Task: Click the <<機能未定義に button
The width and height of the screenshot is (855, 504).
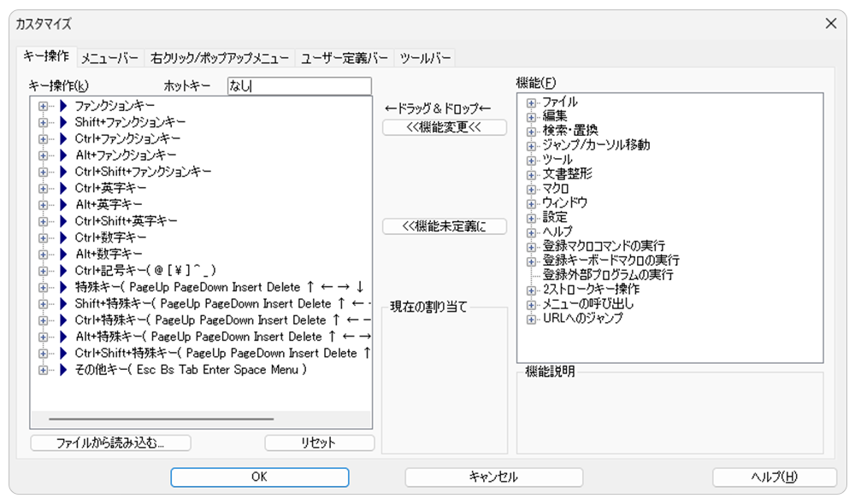Action: click(445, 226)
